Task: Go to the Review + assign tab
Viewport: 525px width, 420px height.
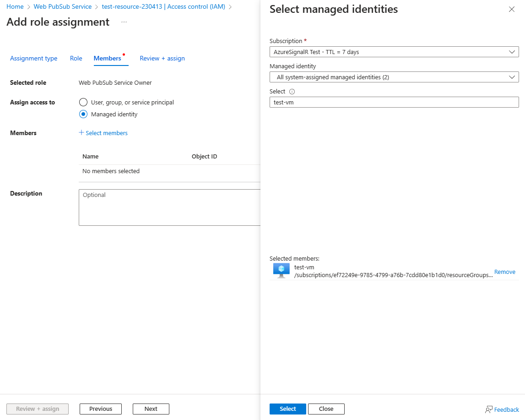Action: (x=162, y=59)
